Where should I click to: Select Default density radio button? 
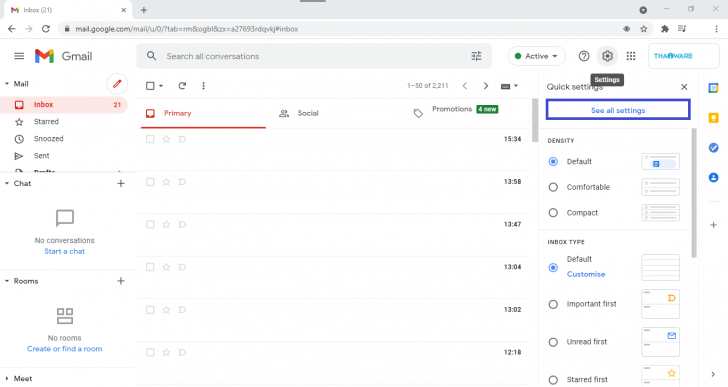coord(553,161)
